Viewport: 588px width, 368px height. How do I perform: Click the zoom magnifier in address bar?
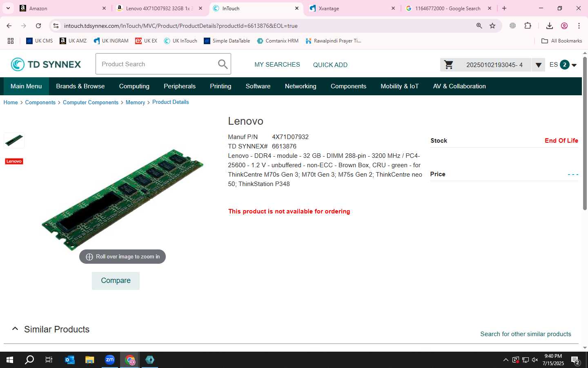tap(479, 26)
